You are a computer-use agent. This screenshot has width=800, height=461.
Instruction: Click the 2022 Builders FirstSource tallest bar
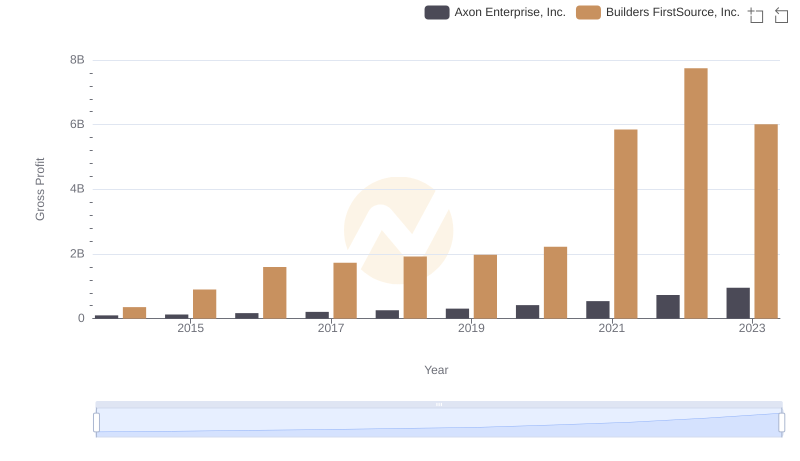[696, 193]
